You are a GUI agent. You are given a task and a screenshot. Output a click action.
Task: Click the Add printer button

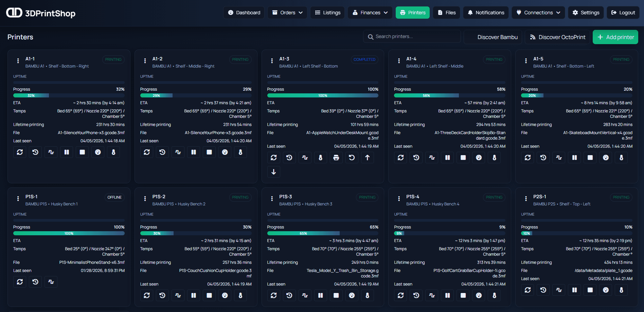615,37
